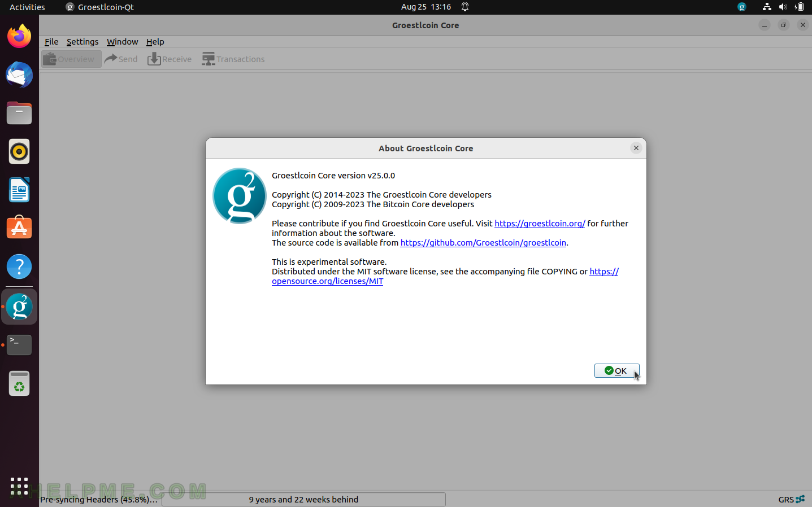812x507 pixels.
Task: Open the Groestlcoin-Qt app menu in top bar
Action: 100,7
